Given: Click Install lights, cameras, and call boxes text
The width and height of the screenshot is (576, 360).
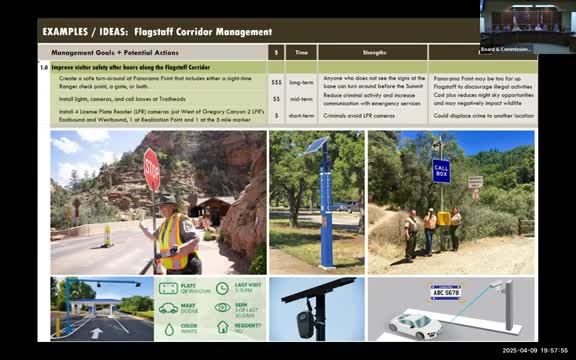Looking at the screenshot, I should (122, 99).
